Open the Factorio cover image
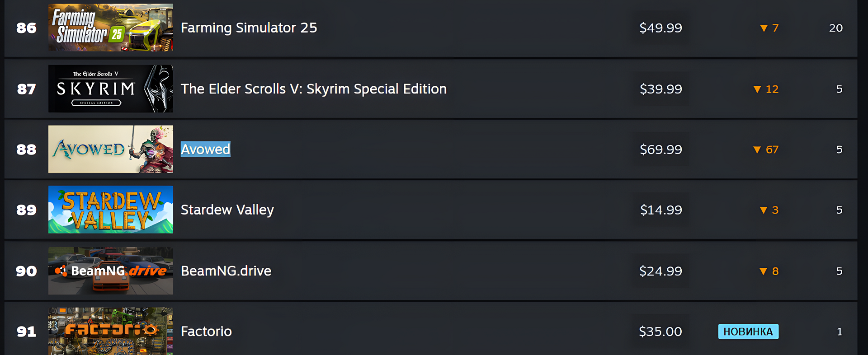The height and width of the screenshot is (355, 868). coord(110,331)
